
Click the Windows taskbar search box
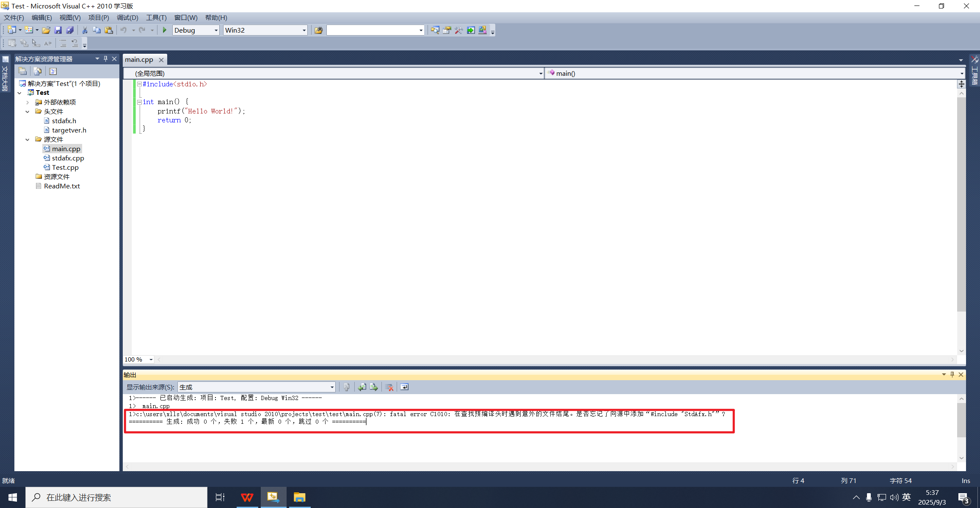tap(116, 497)
